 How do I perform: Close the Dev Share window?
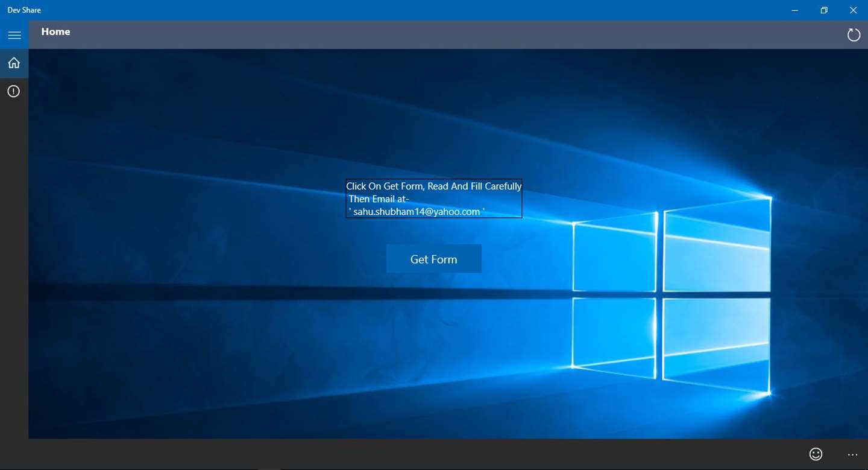coord(853,10)
